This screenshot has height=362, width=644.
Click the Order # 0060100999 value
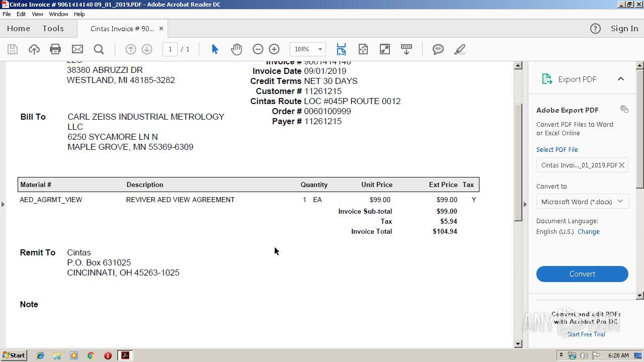pos(328,111)
